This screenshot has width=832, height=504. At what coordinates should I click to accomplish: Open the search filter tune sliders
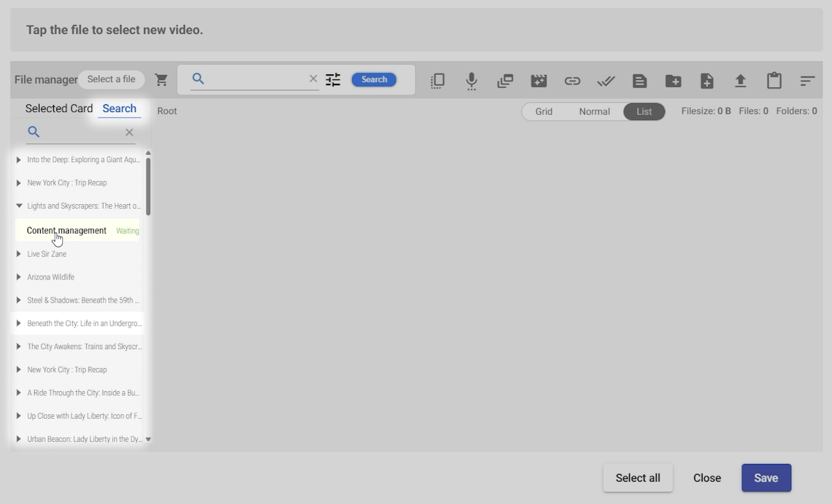pyautogui.click(x=333, y=79)
